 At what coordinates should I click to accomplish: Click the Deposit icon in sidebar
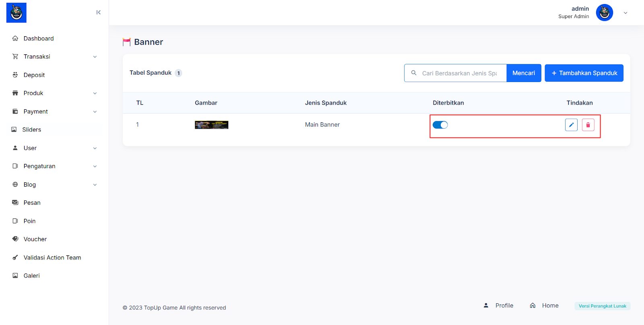(15, 75)
